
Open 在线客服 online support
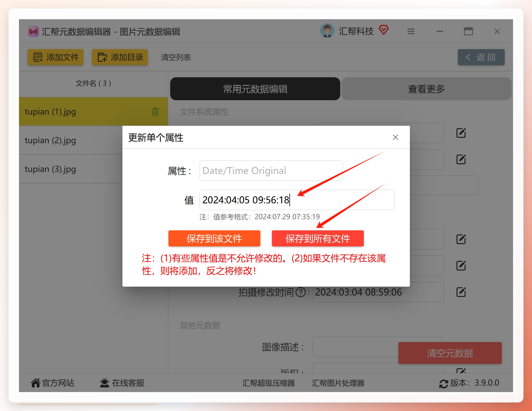[x=122, y=383]
